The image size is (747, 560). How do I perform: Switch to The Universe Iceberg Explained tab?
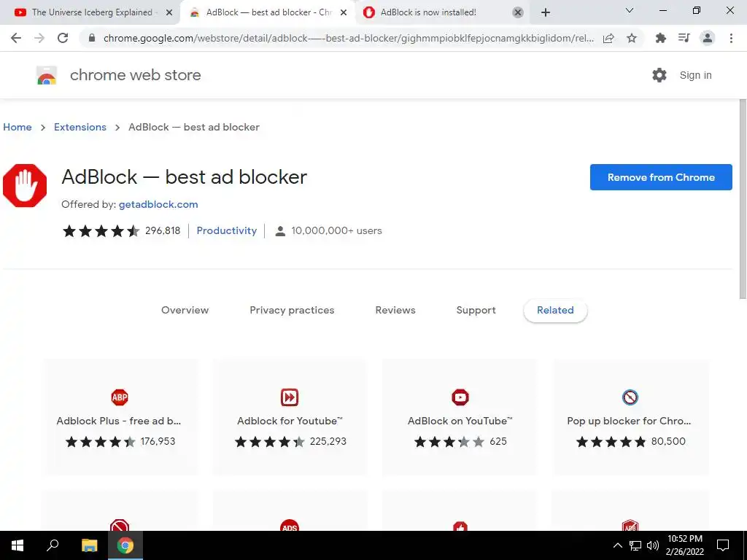[x=90, y=12]
